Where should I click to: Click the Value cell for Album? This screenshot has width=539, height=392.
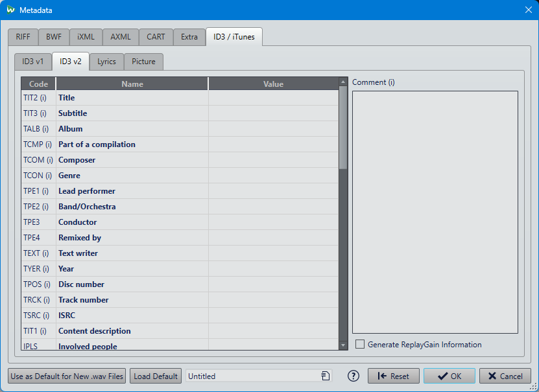[x=274, y=129]
